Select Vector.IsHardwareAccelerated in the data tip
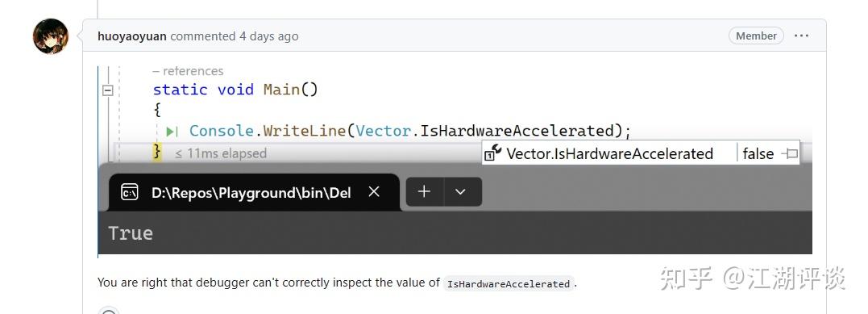This screenshot has height=314, width=868. (609, 153)
